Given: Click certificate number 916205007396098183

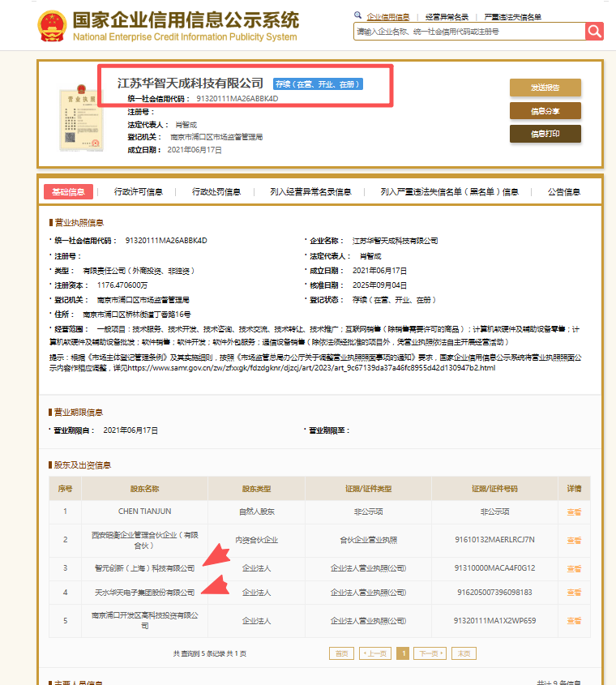Looking at the screenshot, I should coord(494,593).
